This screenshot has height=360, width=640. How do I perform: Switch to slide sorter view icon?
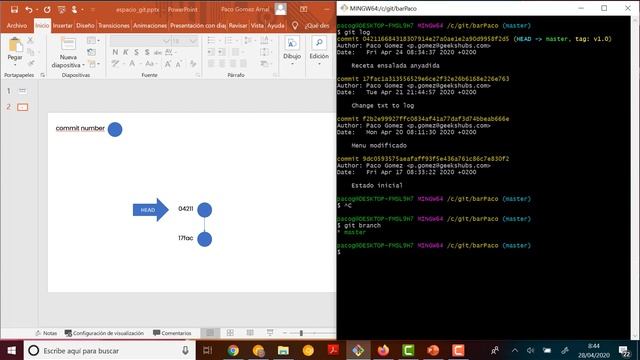coord(230,333)
